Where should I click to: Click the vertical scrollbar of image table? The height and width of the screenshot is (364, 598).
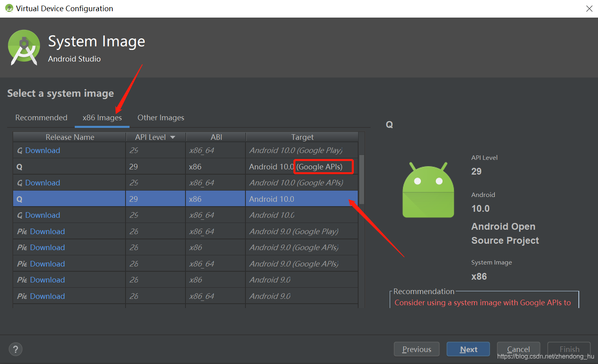tap(361, 180)
